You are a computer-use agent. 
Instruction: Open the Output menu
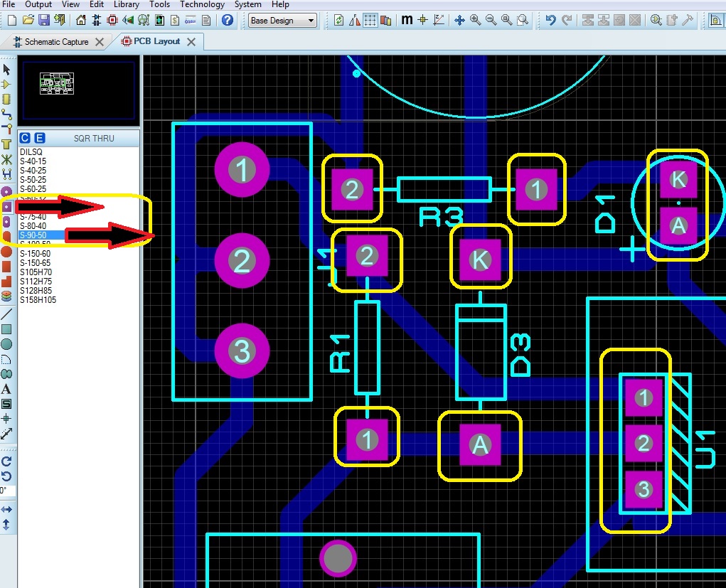38,4
